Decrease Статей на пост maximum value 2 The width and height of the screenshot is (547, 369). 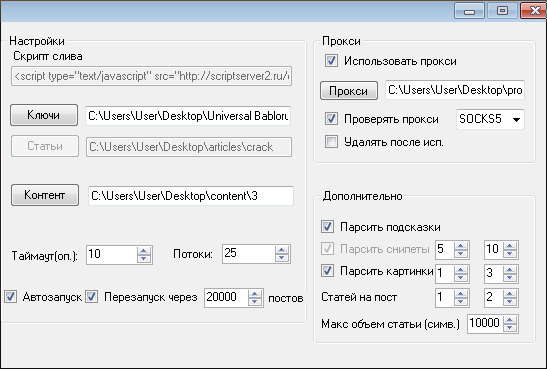510,302
